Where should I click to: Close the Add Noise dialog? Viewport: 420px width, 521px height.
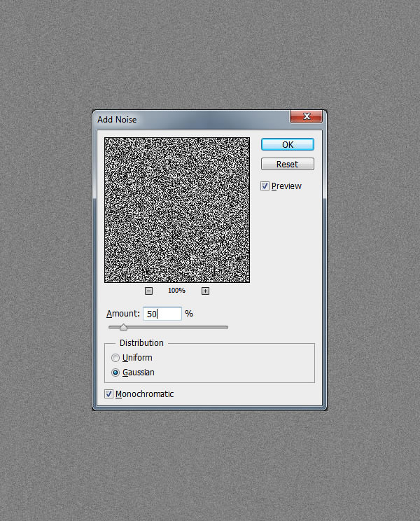[x=306, y=116]
